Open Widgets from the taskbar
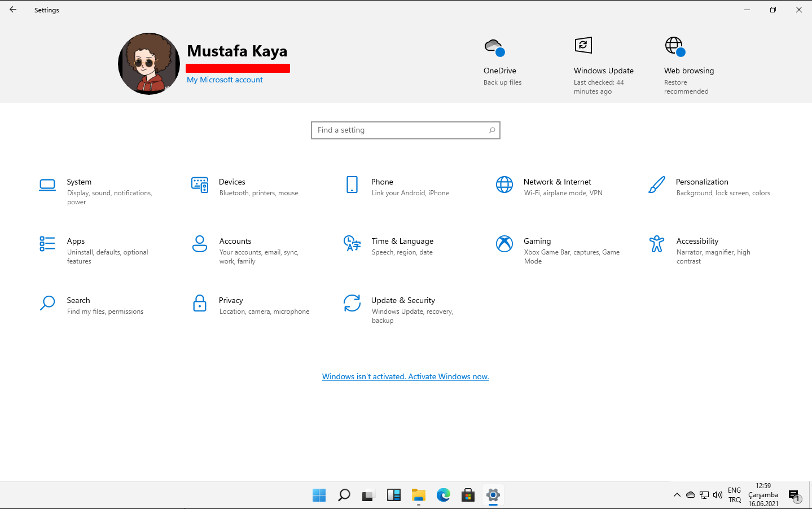The height and width of the screenshot is (509, 812). pos(394,495)
